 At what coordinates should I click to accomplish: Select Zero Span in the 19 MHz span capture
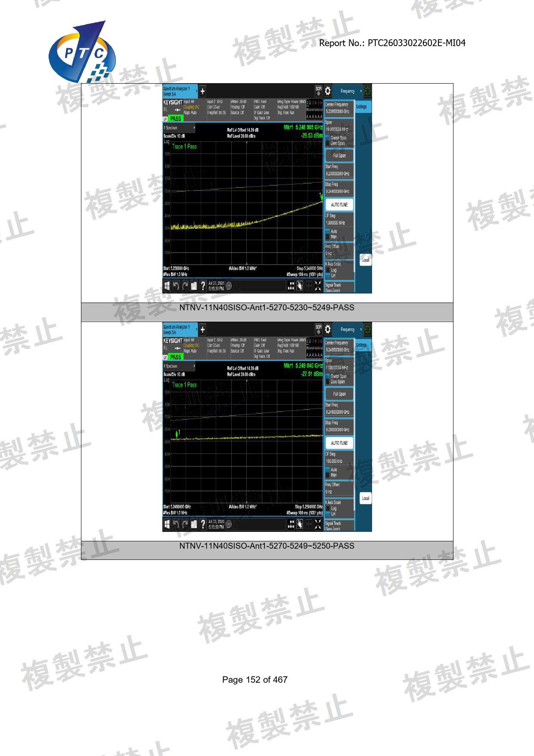click(x=335, y=144)
